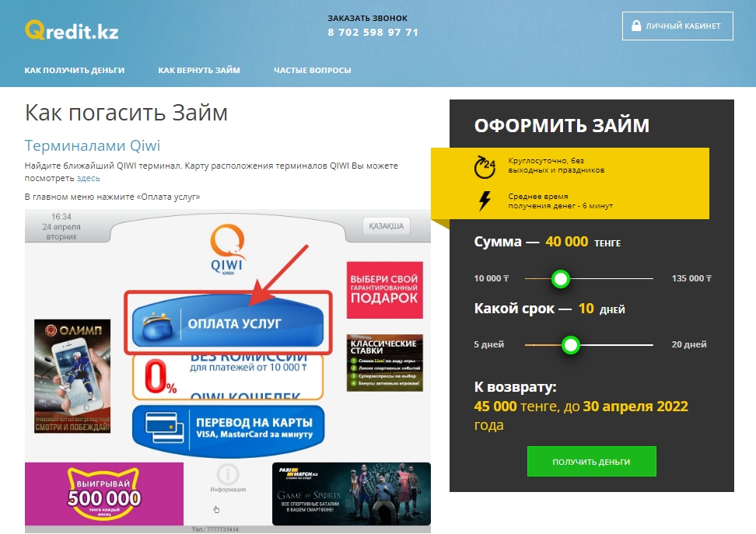The height and width of the screenshot is (534, 756).
Task: Click the wallet icon on Оплата услуг
Action: click(x=157, y=326)
